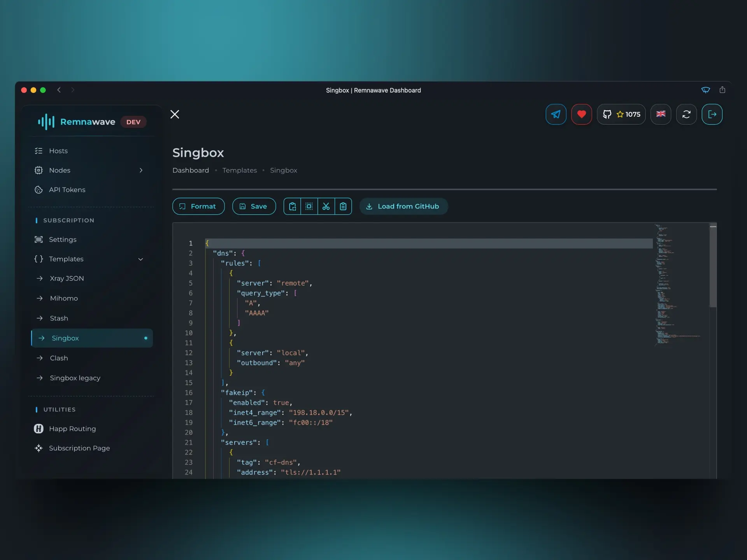Click the extension icon beside the share icon
The height and width of the screenshot is (560, 747).
pos(706,90)
